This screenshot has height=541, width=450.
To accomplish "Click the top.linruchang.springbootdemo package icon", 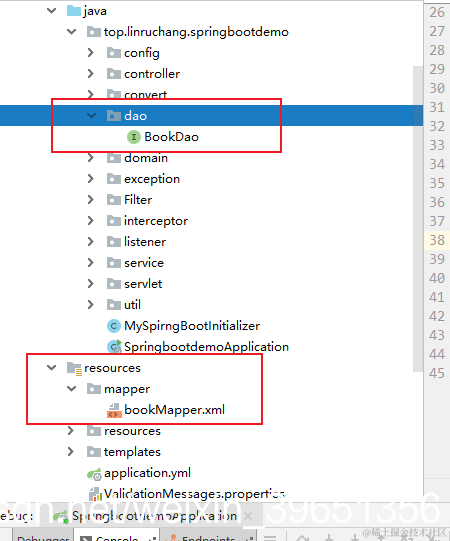I will click(x=94, y=32).
